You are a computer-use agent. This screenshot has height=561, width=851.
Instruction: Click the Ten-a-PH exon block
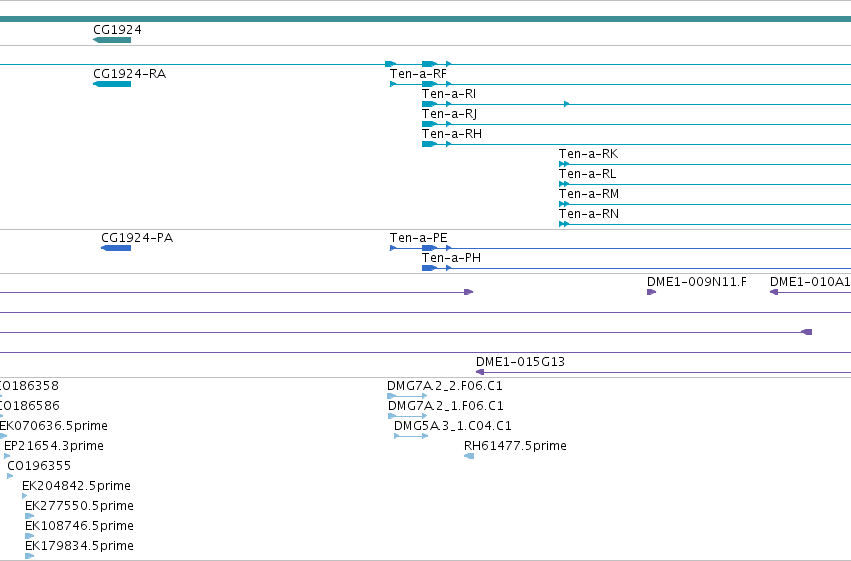click(x=429, y=269)
